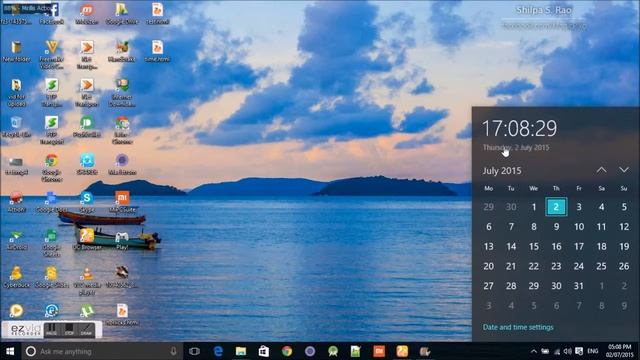Screen dimensions: 640x360
Task: Open the network icon in the system tray
Action: tap(556, 351)
